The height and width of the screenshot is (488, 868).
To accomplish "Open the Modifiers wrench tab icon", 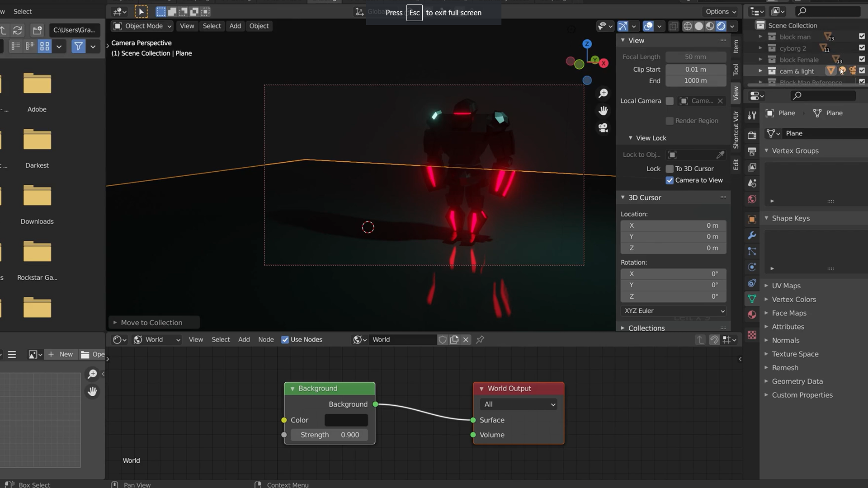I will click(752, 235).
